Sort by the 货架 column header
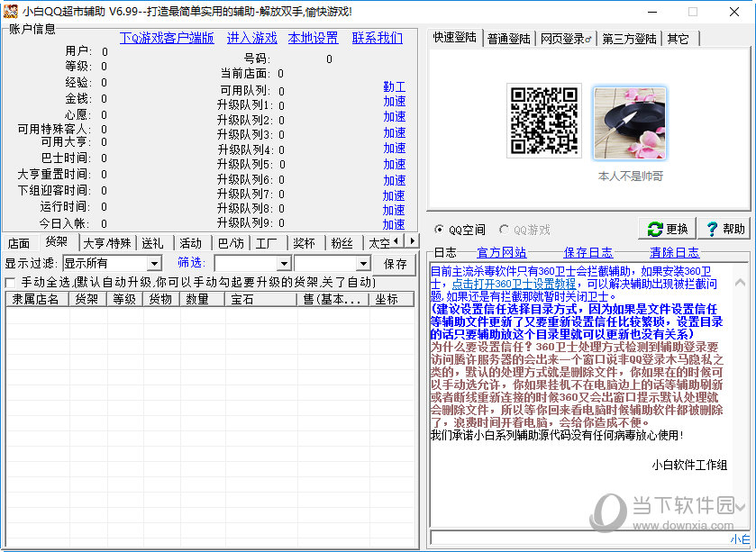Screen dimensions: 756x552 click(x=87, y=299)
